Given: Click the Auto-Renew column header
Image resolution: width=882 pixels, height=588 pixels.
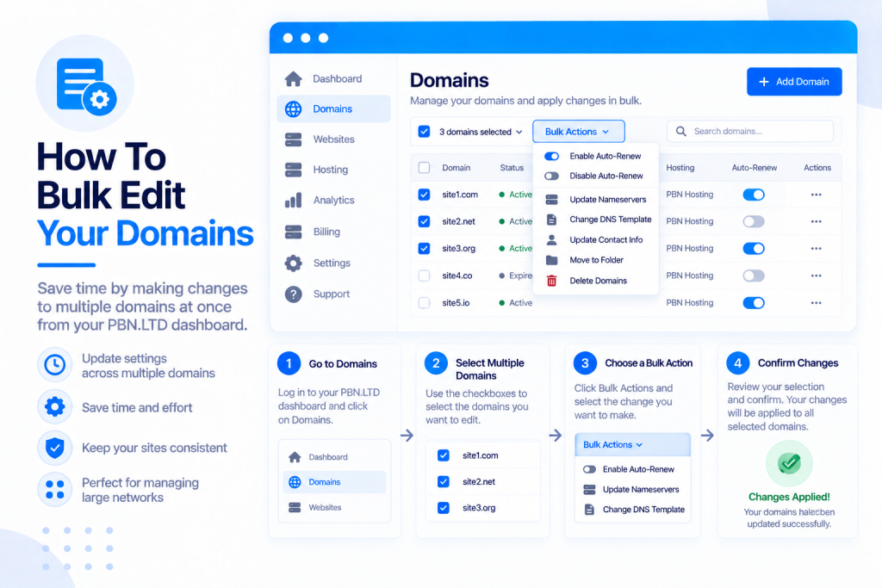Looking at the screenshot, I should [x=754, y=168].
